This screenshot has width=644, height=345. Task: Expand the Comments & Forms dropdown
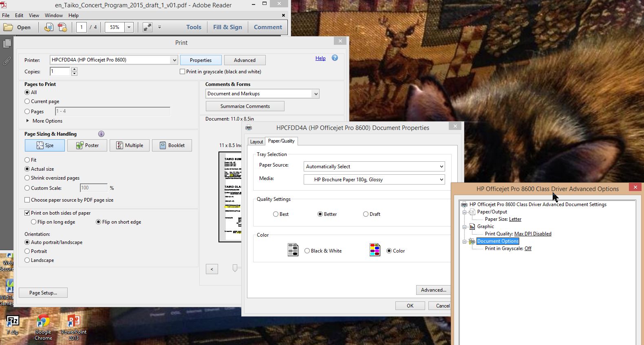[x=315, y=94]
